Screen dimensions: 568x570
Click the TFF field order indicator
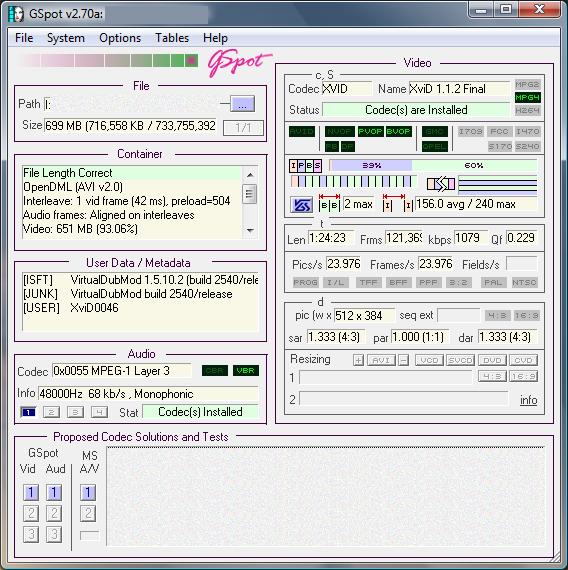pyautogui.click(x=368, y=282)
